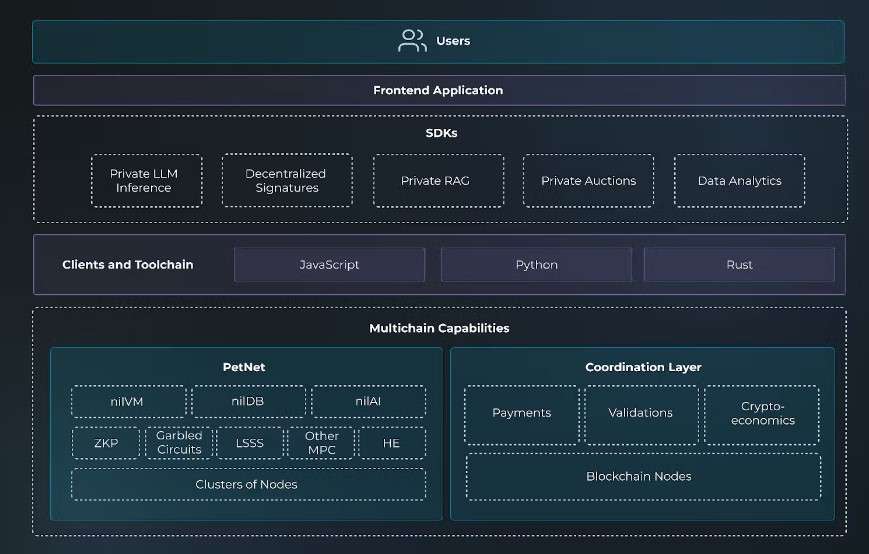Select the nilVM box

click(x=129, y=401)
